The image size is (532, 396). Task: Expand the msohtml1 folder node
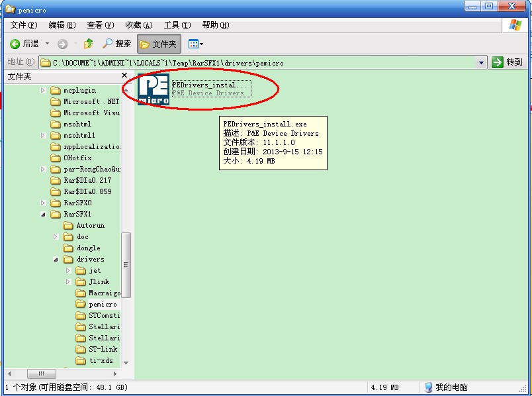pos(43,135)
